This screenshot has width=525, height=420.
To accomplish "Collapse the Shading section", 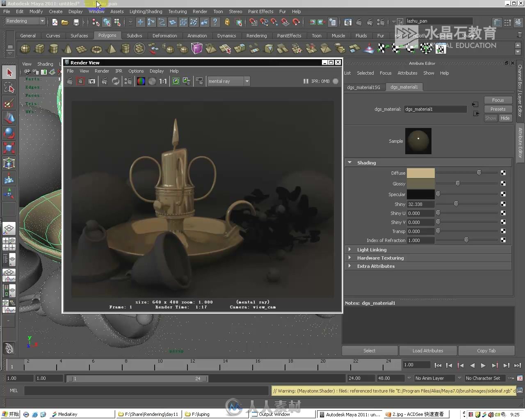I will pyautogui.click(x=350, y=162).
